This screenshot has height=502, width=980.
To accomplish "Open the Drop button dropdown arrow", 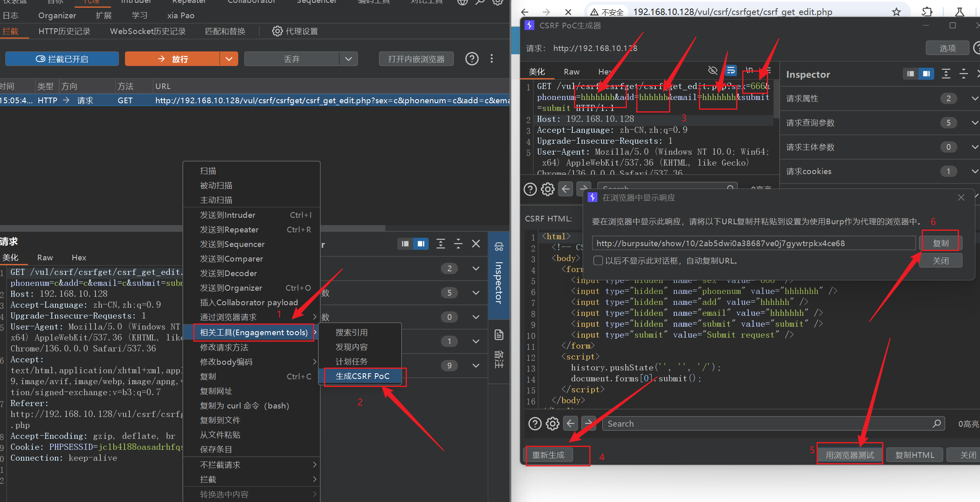I will [x=348, y=59].
